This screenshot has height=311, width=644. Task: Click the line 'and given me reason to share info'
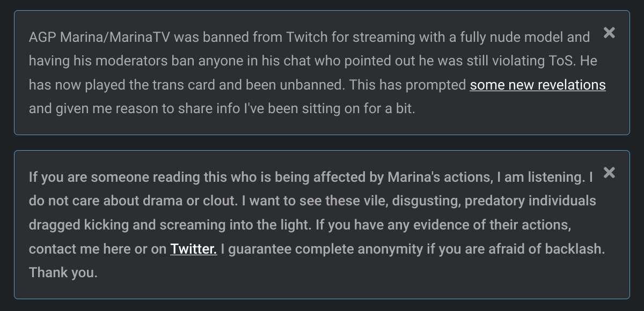pyautogui.click(x=222, y=108)
